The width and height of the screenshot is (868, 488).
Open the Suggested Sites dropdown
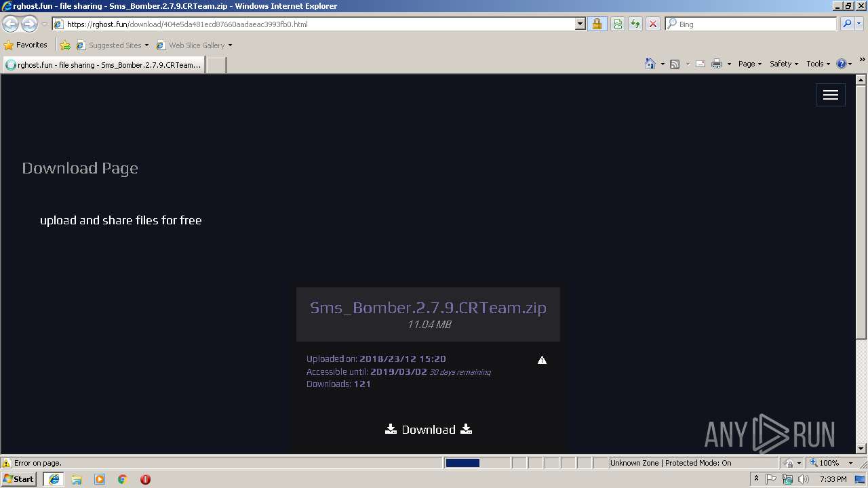click(146, 45)
